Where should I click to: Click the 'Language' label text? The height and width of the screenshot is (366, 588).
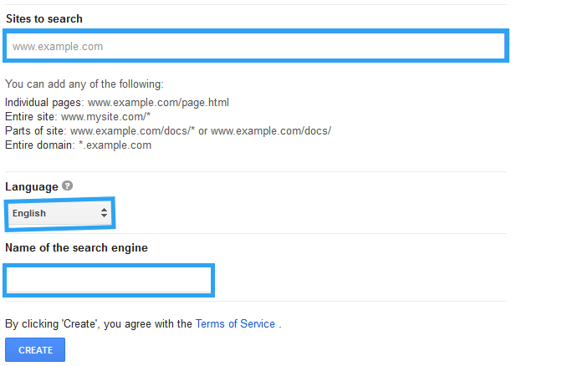point(32,186)
